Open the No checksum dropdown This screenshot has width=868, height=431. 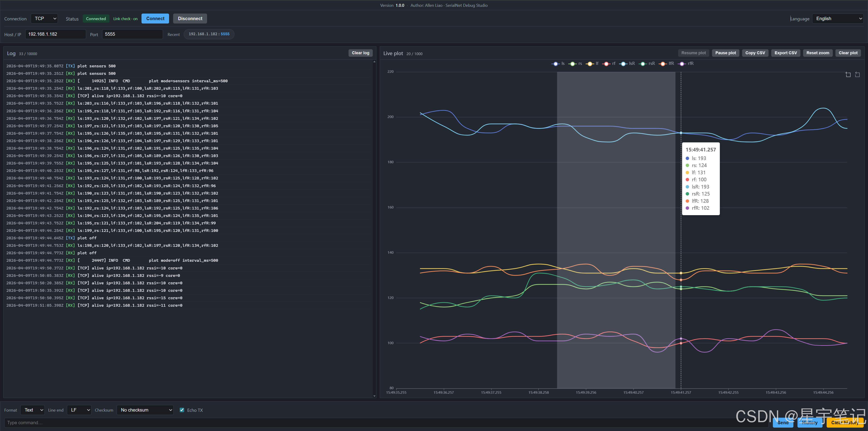(145, 410)
